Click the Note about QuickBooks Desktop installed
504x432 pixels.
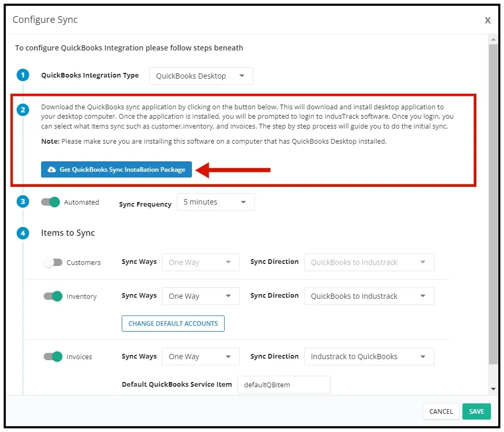click(x=214, y=142)
